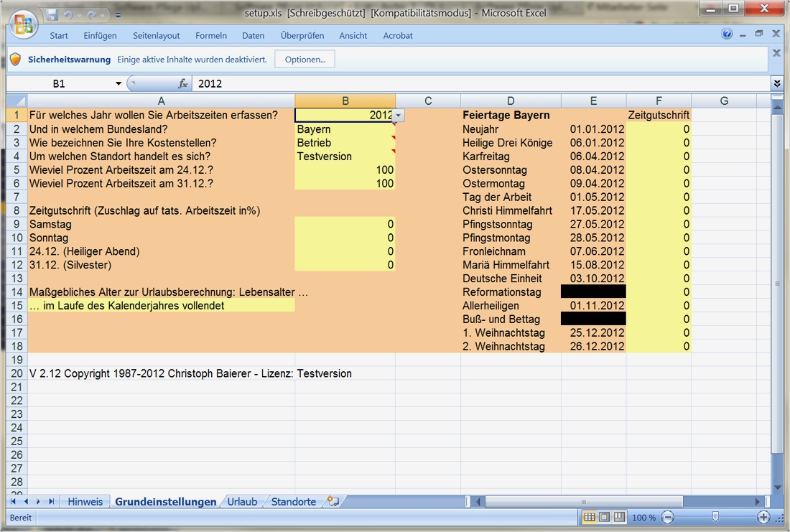
Task: Switch to Normal view in status bar
Action: point(589,518)
